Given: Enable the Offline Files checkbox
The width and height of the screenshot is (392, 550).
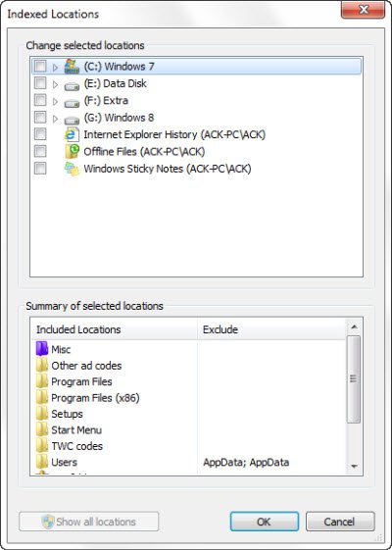Looking at the screenshot, I should 40,152.
